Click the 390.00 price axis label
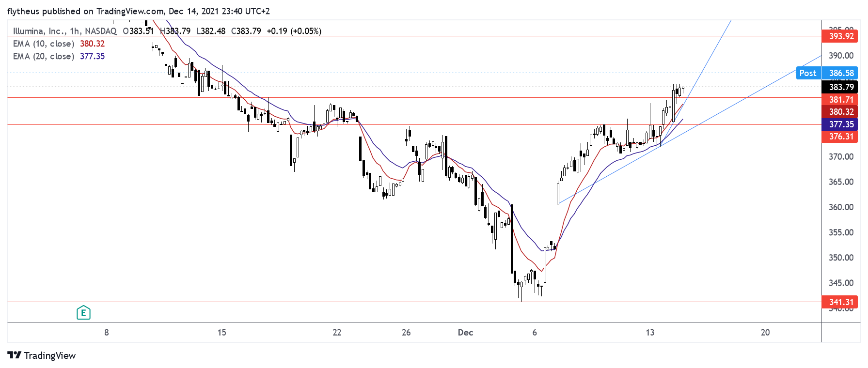This screenshot has height=368, width=868. pos(841,56)
